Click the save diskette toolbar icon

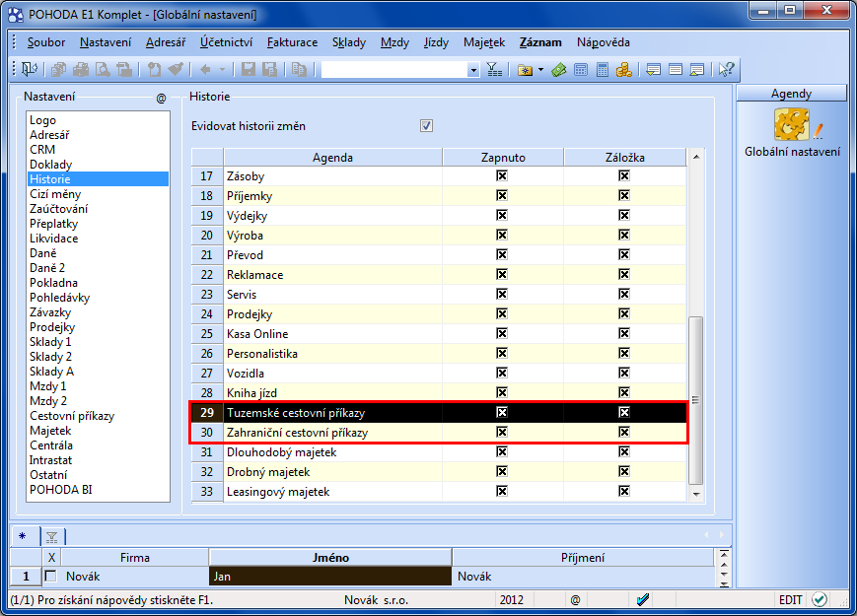(249, 69)
